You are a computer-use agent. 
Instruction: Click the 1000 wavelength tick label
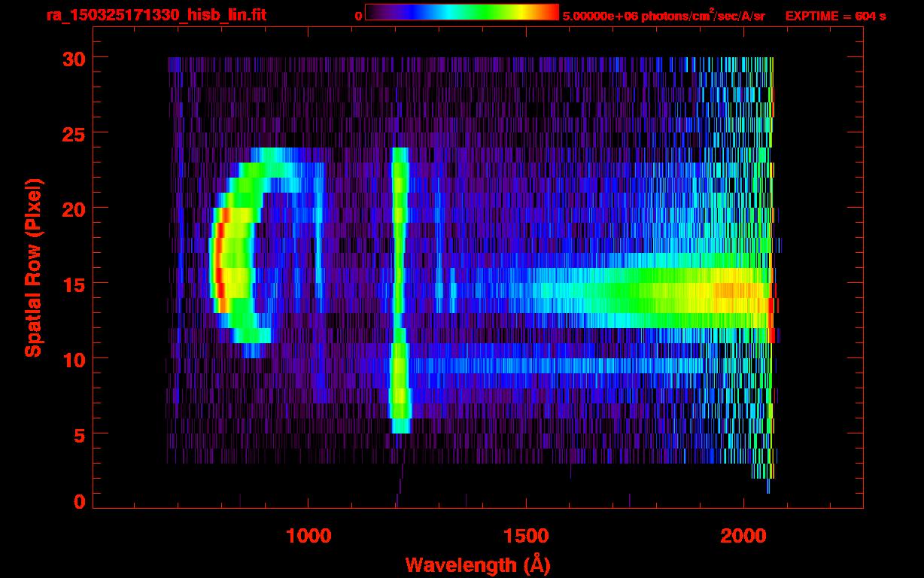coord(309,536)
